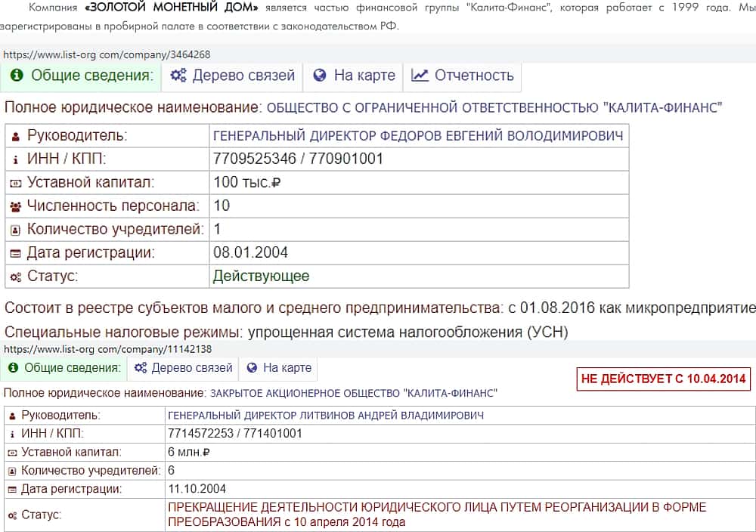Click info icon in lower 'Общие сведения' tab
Image resolution: width=756 pixels, height=532 pixels.
(14, 368)
